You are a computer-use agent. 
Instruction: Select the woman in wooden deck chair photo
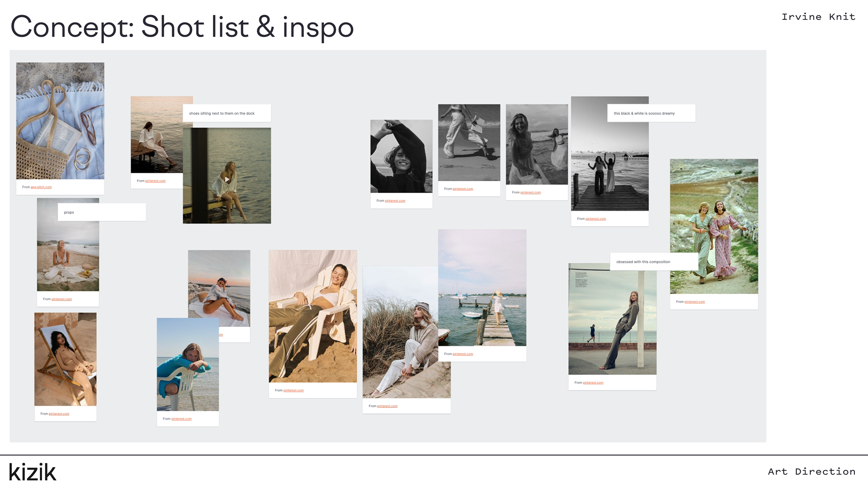(66, 359)
